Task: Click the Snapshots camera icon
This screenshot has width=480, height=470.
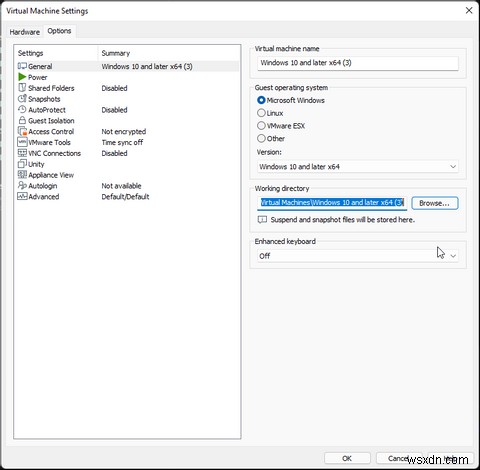Action: pos(22,99)
